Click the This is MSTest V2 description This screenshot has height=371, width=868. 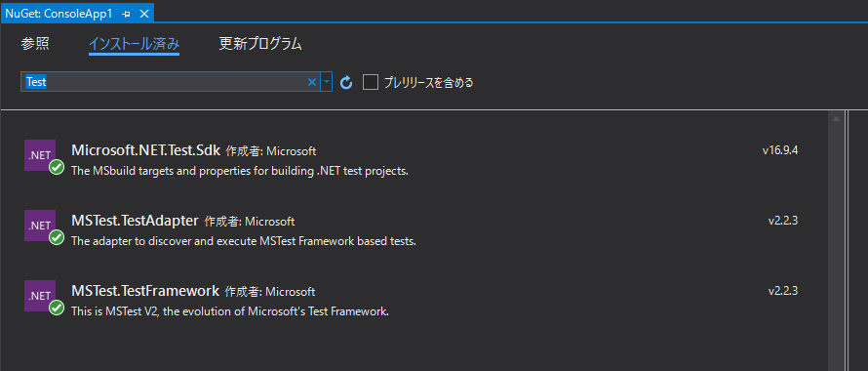pos(230,311)
